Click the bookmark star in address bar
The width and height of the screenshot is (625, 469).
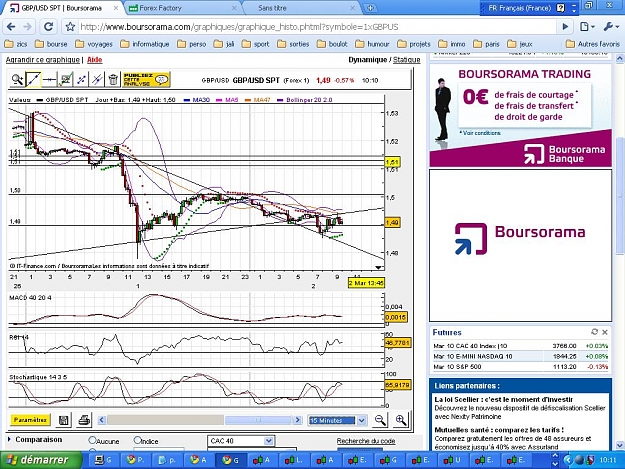click(x=71, y=27)
